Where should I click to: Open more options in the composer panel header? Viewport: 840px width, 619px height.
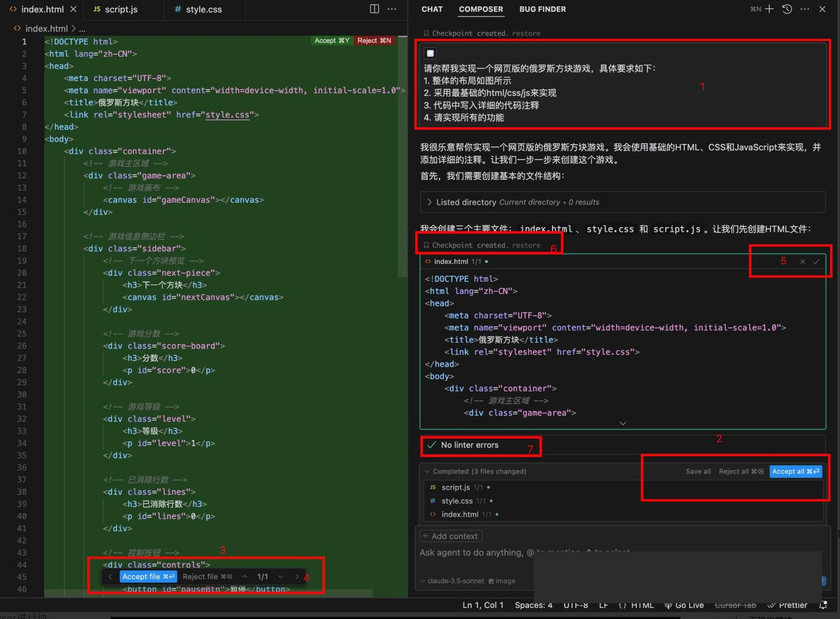point(804,9)
